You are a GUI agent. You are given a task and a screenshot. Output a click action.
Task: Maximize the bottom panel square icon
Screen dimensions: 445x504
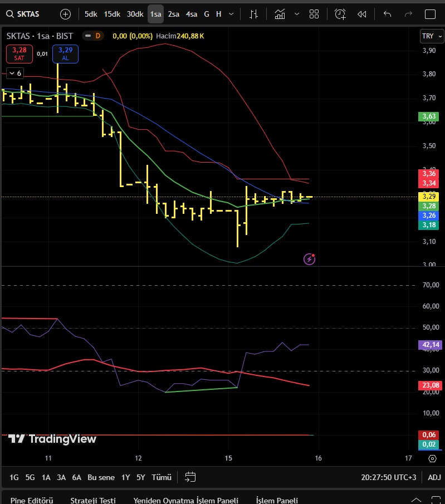(x=436, y=501)
